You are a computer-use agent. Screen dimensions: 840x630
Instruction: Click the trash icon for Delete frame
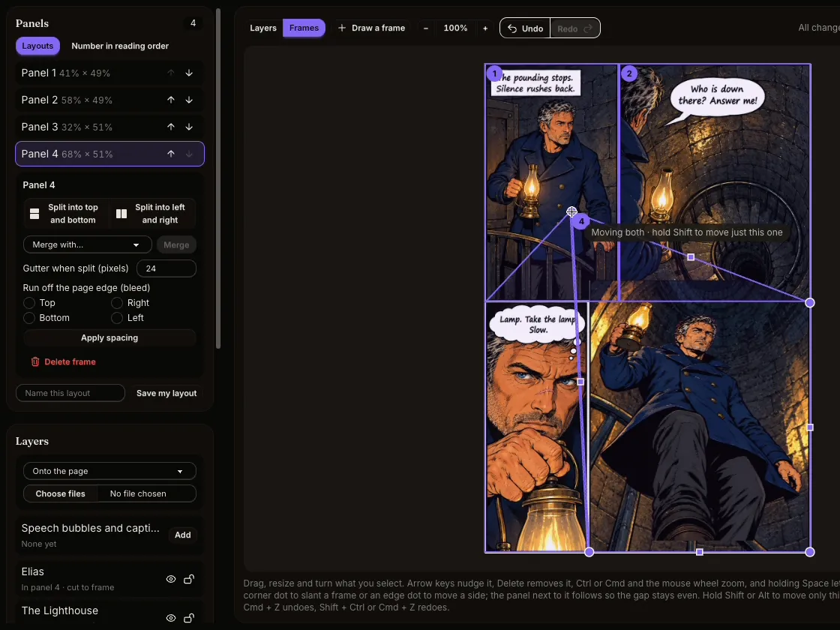35,361
